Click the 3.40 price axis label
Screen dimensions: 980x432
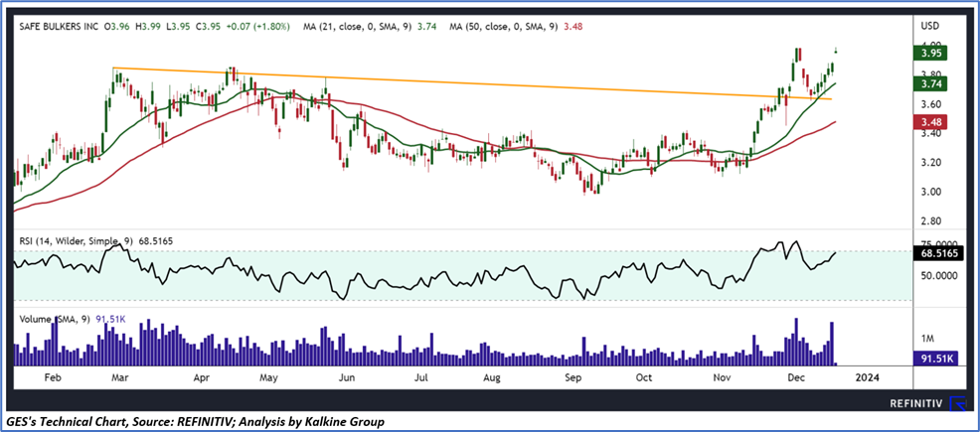point(930,133)
